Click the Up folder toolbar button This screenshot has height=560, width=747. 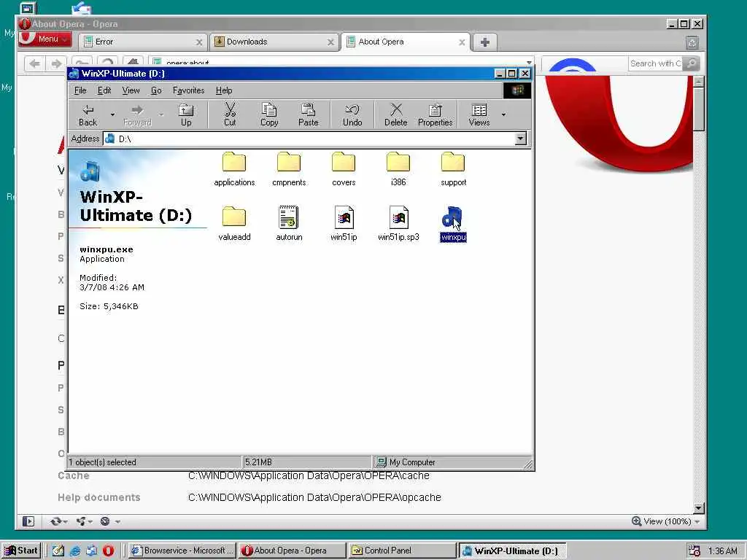point(186,114)
